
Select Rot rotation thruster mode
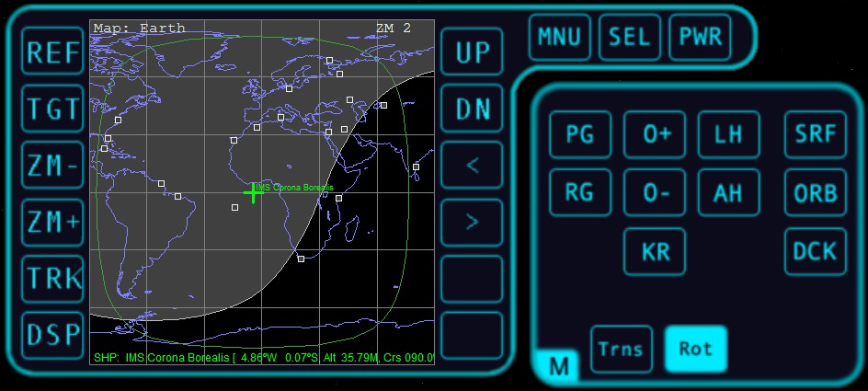pos(696,349)
